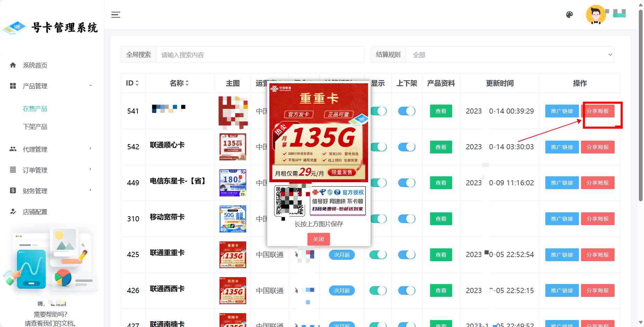The height and width of the screenshot is (327, 644).
Task: Click the people icon beside 代理管理
Action: [13, 149]
